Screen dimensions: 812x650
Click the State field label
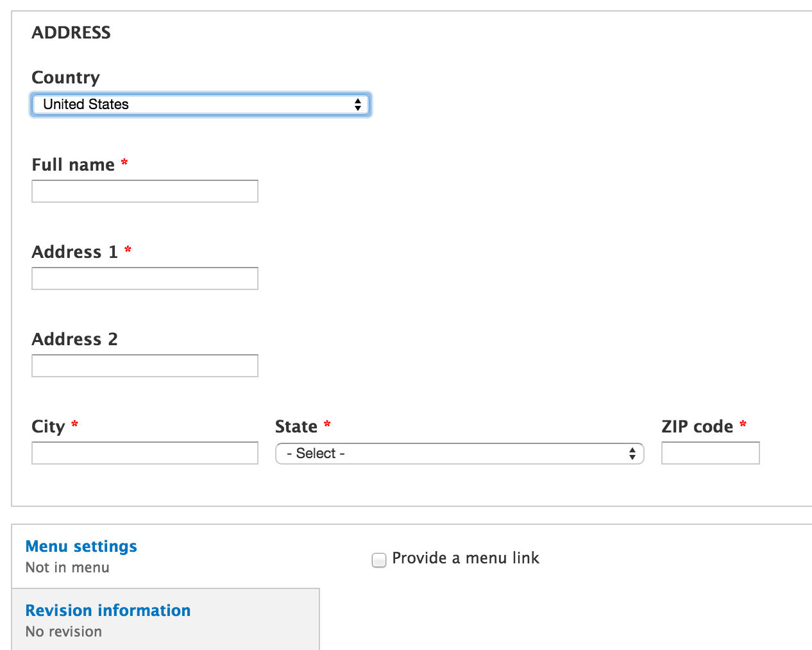click(x=297, y=425)
